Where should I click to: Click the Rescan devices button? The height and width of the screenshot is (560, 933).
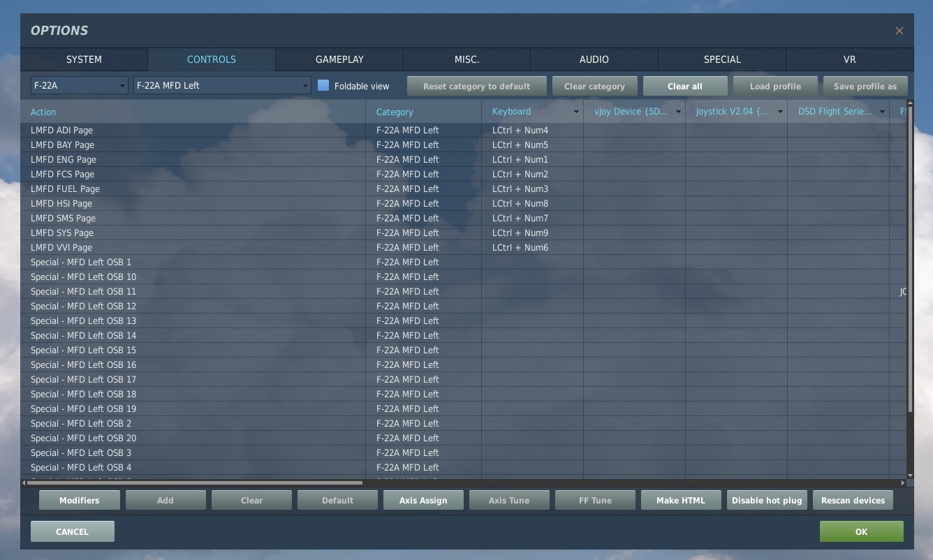(x=853, y=500)
